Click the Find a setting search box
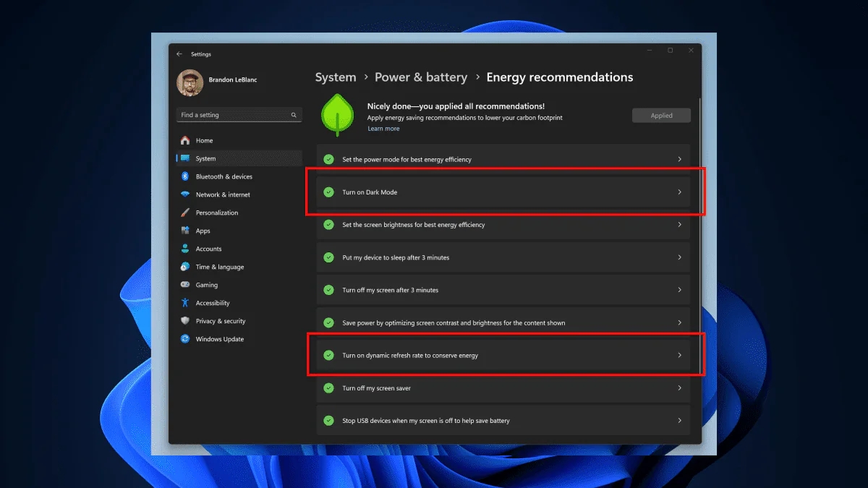Image resolution: width=868 pixels, height=488 pixels. (233, 115)
